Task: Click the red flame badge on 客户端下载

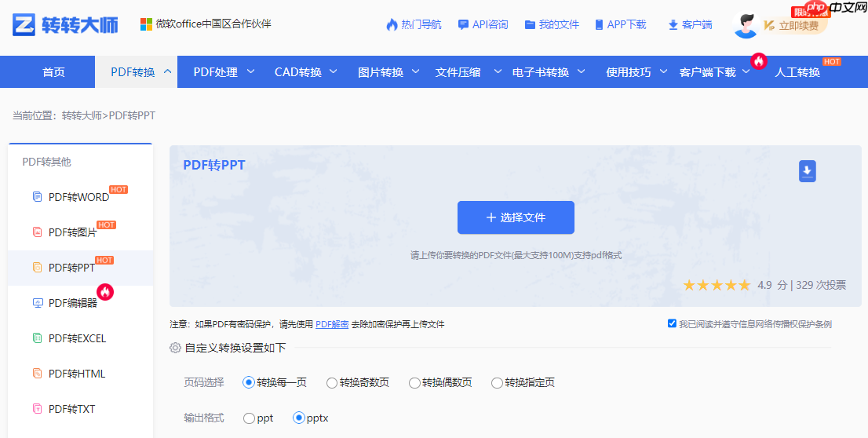Action: [x=758, y=60]
